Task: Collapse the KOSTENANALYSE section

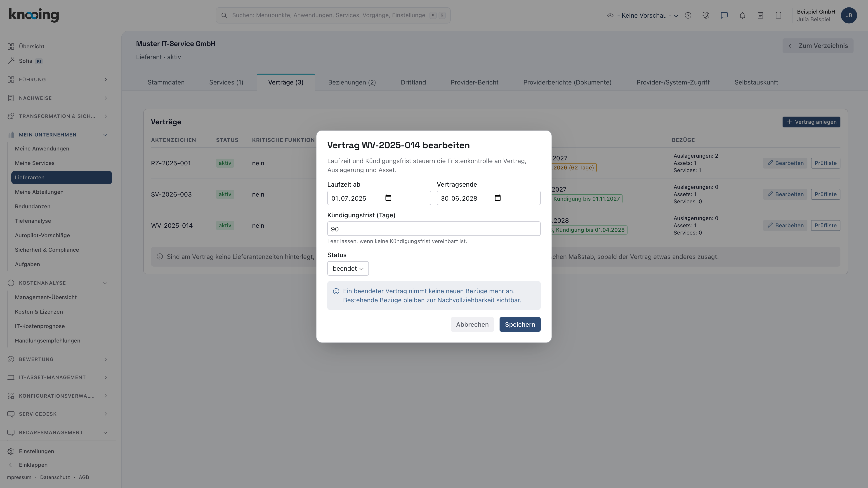Action: (x=58, y=283)
